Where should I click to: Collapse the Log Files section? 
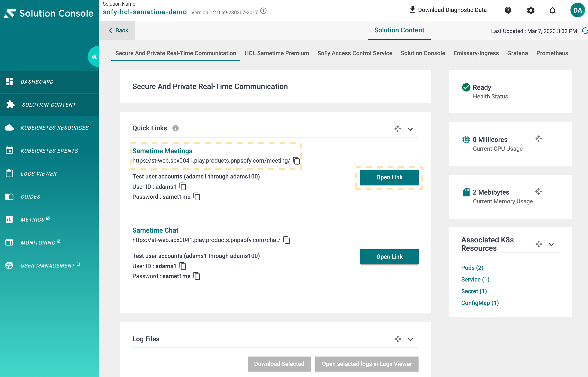tap(410, 339)
